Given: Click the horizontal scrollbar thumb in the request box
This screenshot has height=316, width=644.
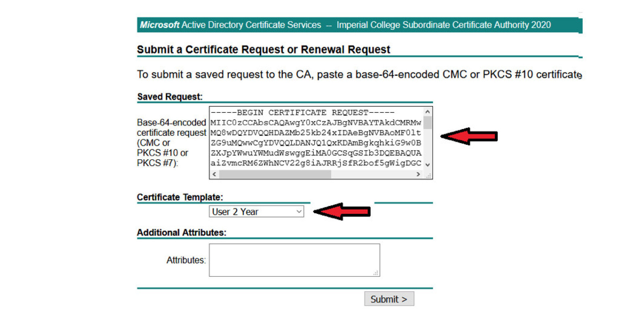Looking at the screenshot, I should pyautogui.click(x=275, y=174).
